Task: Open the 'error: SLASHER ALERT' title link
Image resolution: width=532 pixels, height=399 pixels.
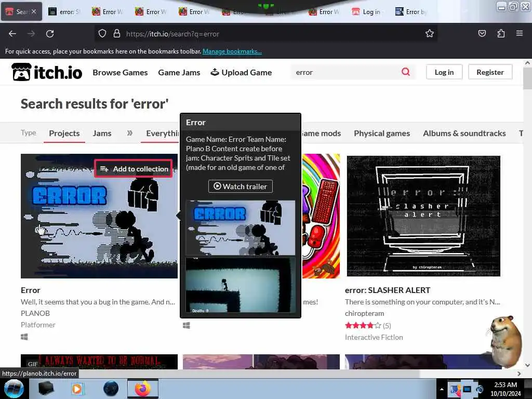Action: 388,290
